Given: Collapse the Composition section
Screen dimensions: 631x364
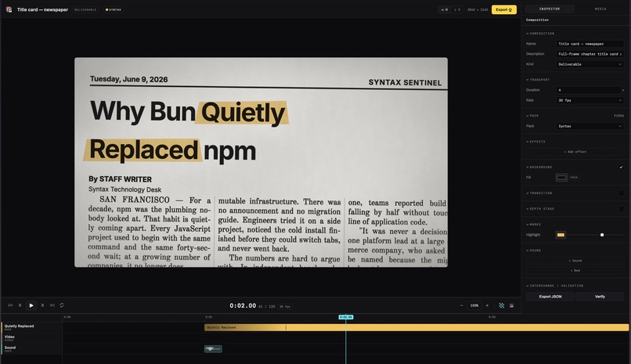Looking at the screenshot, I should [540, 34].
